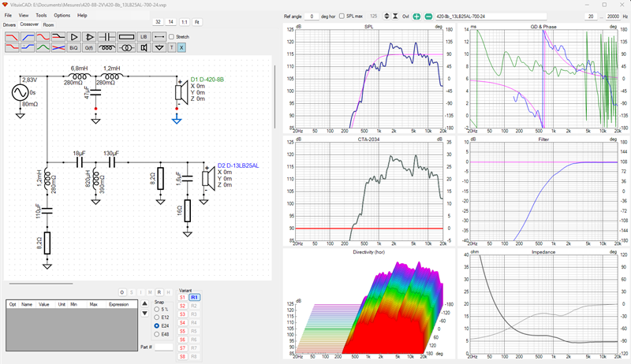Click the Ref angle input field
631x364 pixels.
pos(312,17)
